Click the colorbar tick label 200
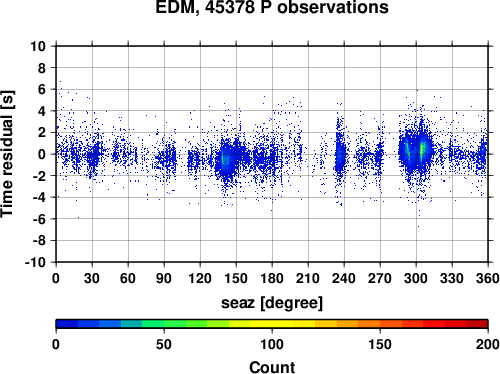 (x=488, y=344)
